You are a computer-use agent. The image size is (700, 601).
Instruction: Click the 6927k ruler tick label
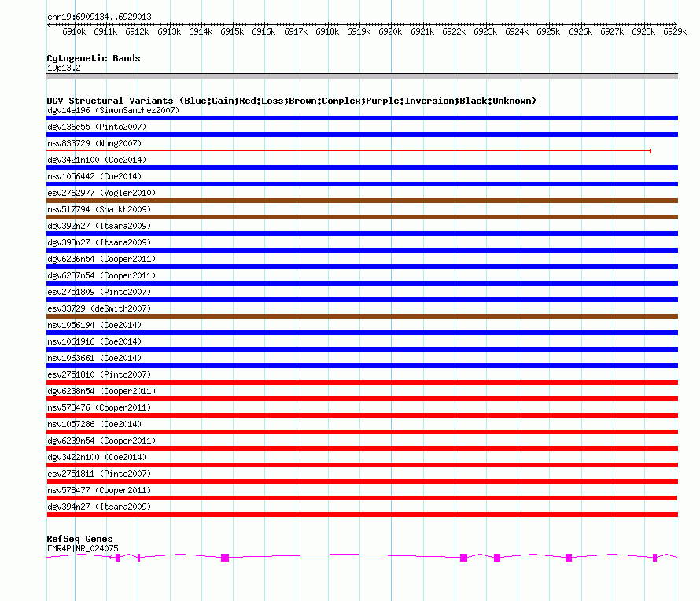click(x=612, y=31)
